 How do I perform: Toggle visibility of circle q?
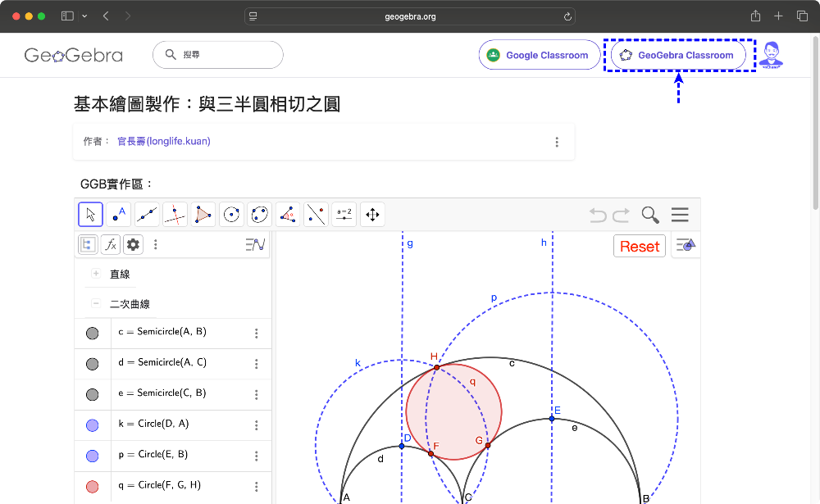click(x=92, y=487)
